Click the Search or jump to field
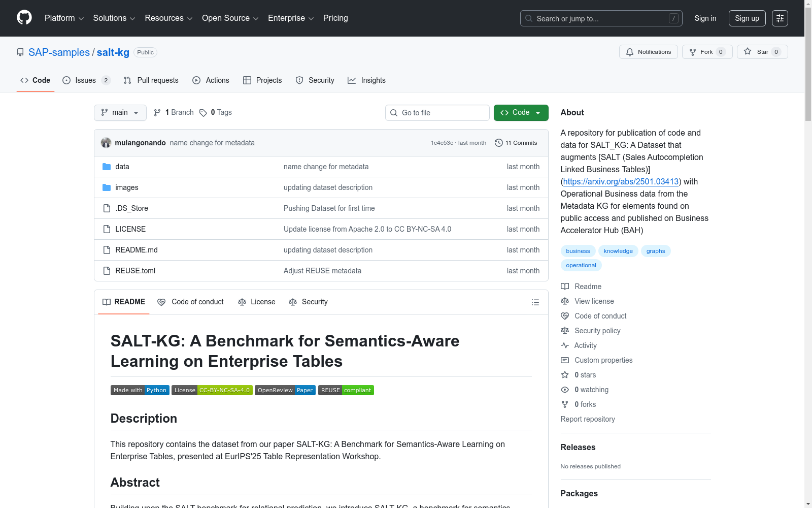Screen dimensions: 812x508 (x=601, y=18)
